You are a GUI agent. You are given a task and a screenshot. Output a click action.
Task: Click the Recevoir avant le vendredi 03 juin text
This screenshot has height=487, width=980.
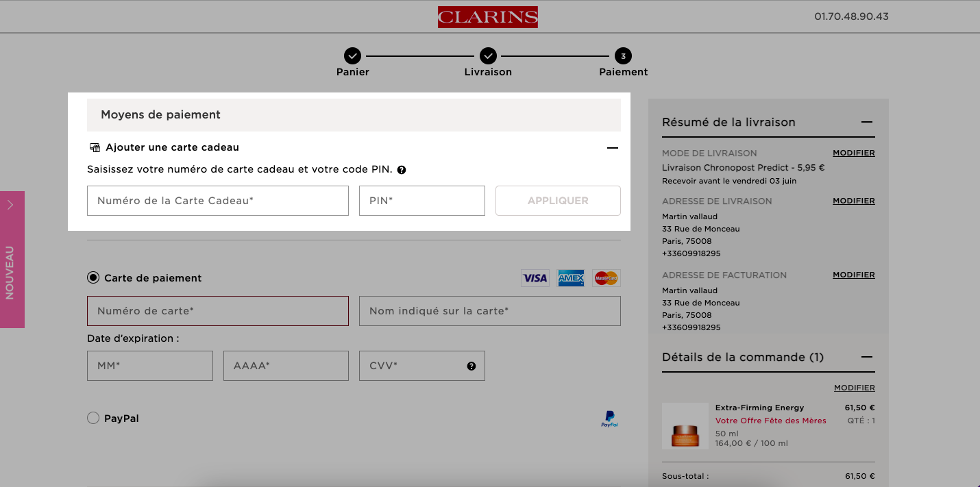coord(729,181)
